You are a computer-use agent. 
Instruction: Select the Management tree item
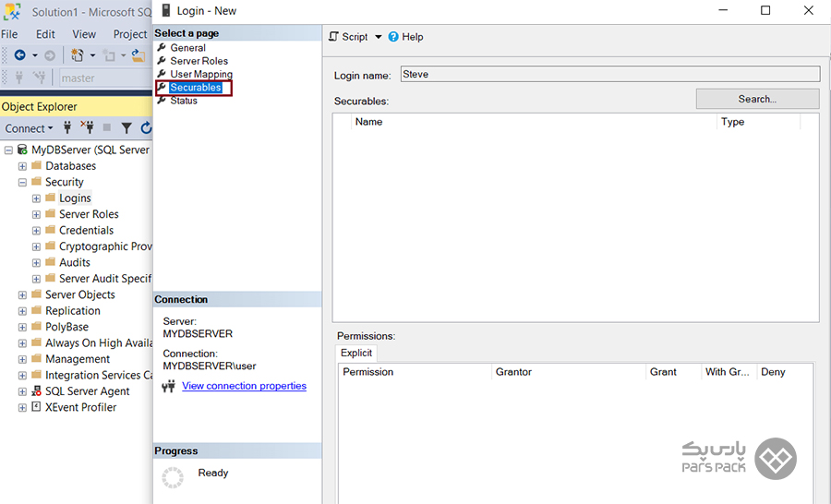(78, 359)
